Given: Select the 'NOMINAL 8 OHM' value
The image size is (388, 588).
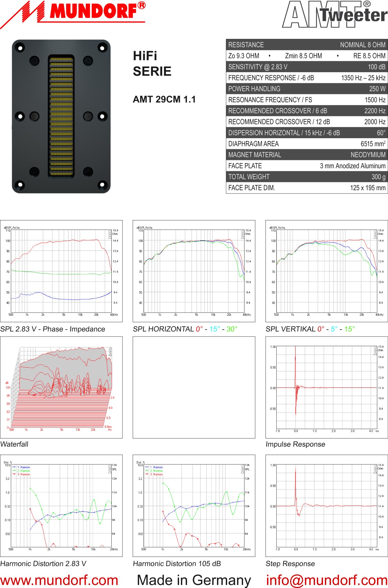Looking at the screenshot, I should pyautogui.click(x=363, y=45).
